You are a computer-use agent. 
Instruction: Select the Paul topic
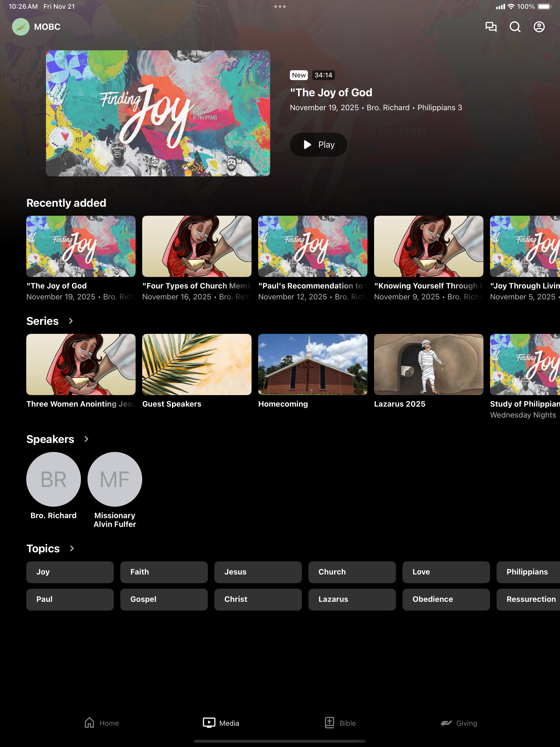(70, 599)
